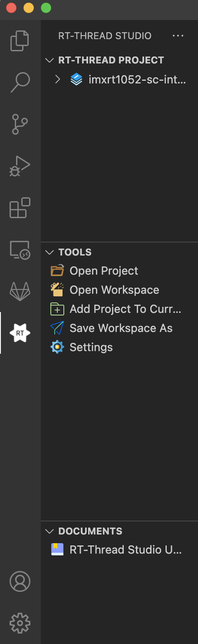This screenshot has width=198, height=644.
Task: Open the RT-Thread Studio views more actions menu
Action: click(x=178, y=36)
